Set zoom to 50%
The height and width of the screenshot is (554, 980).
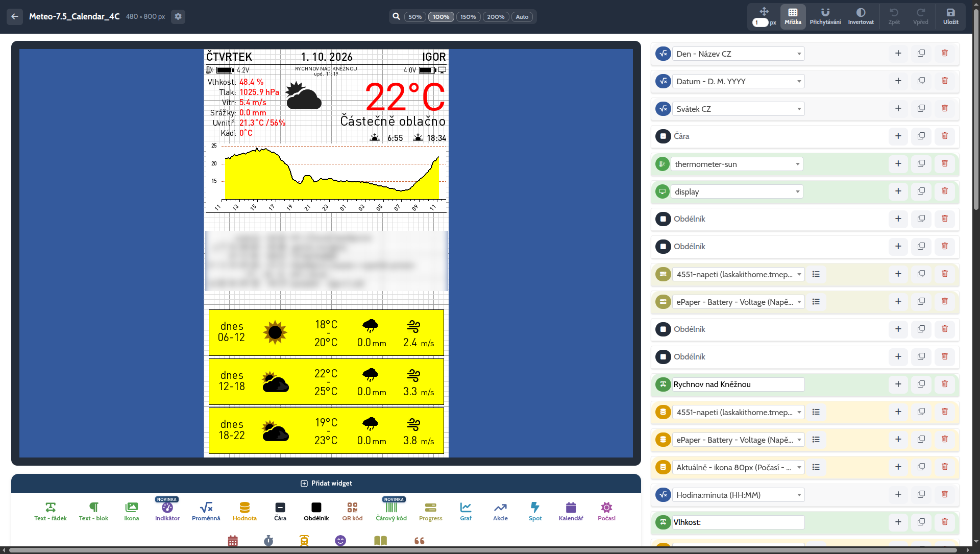click(x=415, y=17)
